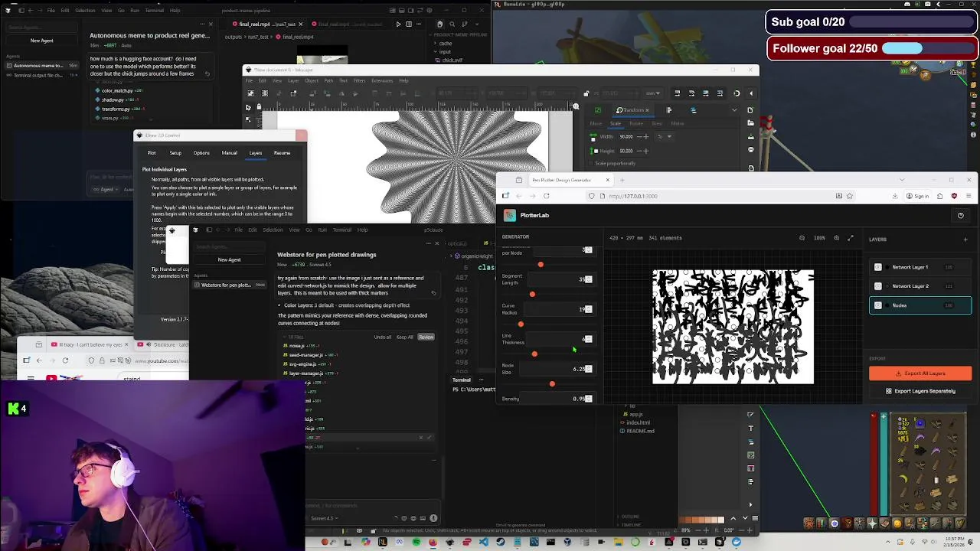Click Undo all in the Cursor changes list
The image size is (980, 551).
coord(383,337)
